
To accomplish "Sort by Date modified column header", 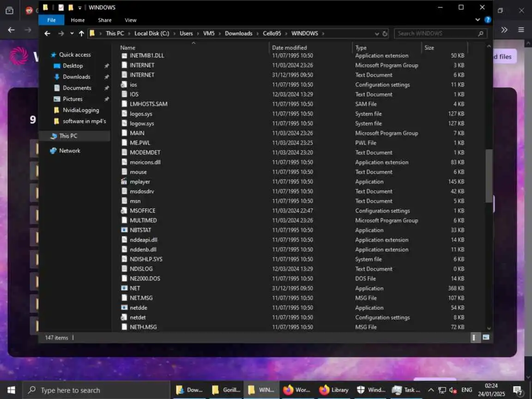I will pyautogui.click(x=289, y=48).
